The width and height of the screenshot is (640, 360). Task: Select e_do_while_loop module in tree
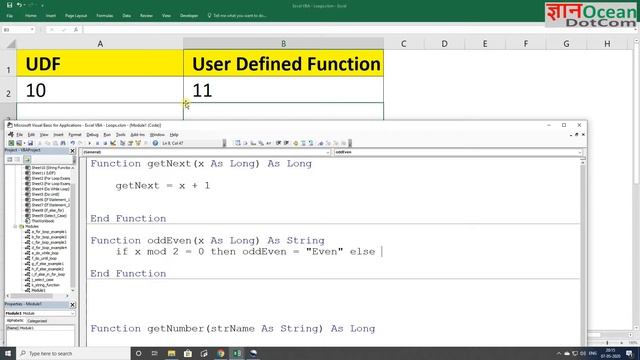pyautogui.click(x=45, y=253)
